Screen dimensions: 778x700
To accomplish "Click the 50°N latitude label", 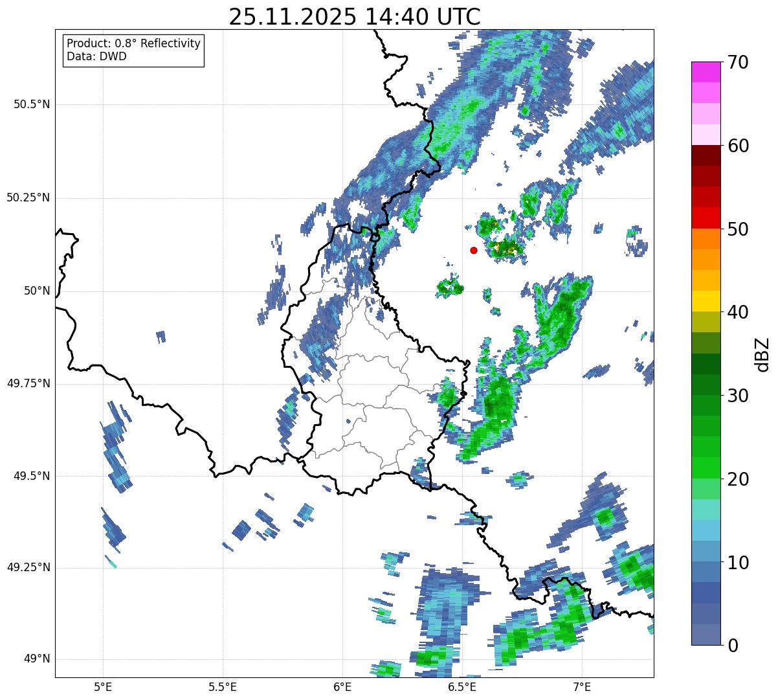I will pyautogui.click(x=37, y=291).
